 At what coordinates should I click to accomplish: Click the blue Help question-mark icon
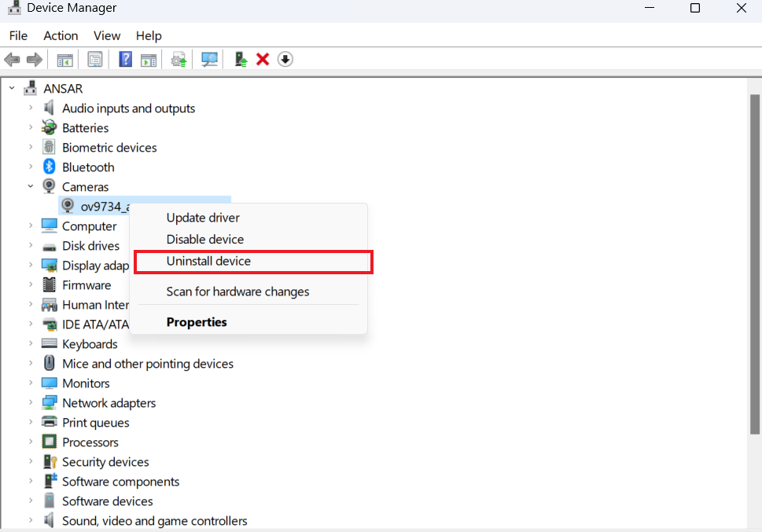[x=125, y=59]
